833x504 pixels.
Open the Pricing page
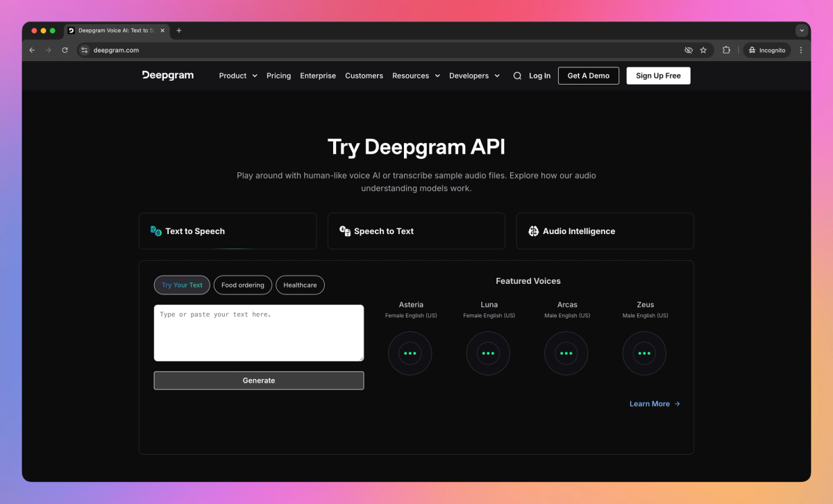click(x=278, y=76)
